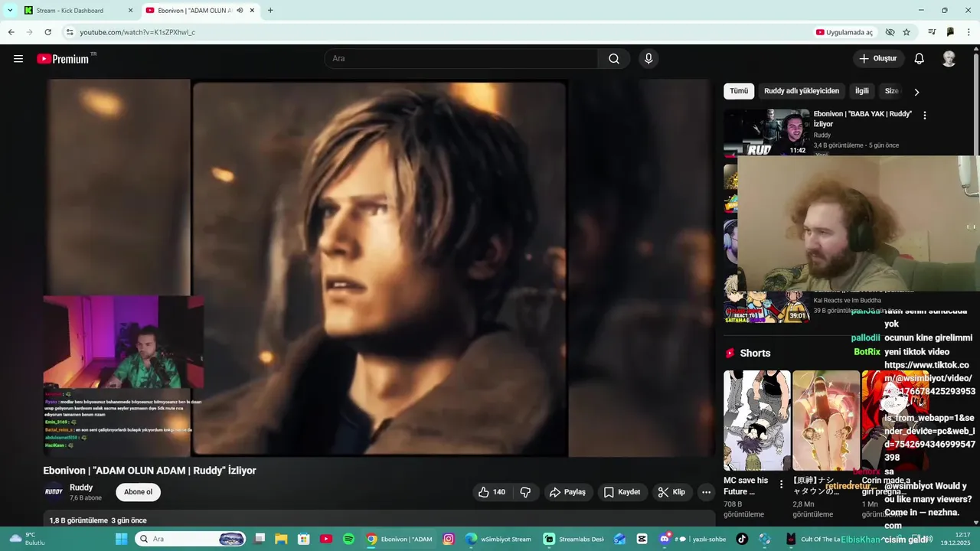
Task: Open Streamlabs Desktop taskbar window
Action: (x=574, y=539)
